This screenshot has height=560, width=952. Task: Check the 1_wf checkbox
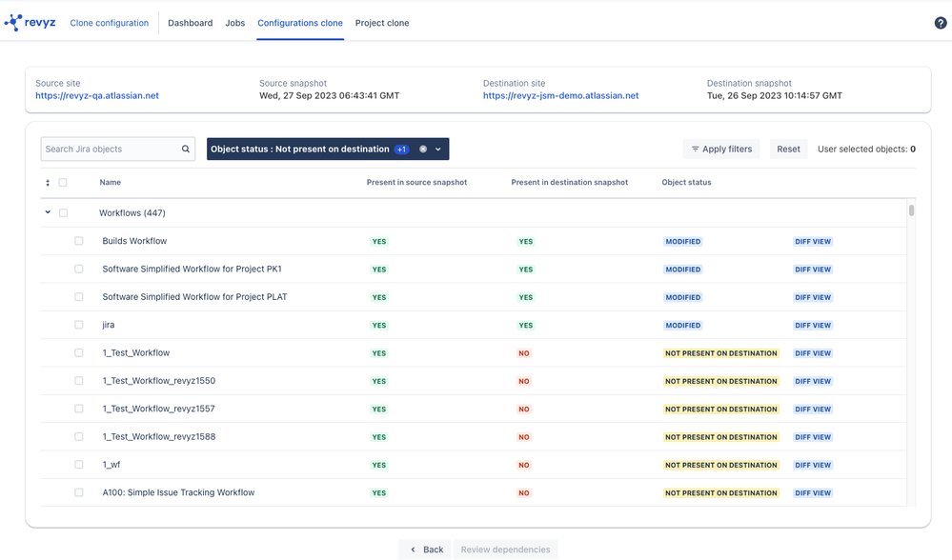pyautogui.click(x=79, y=464)
